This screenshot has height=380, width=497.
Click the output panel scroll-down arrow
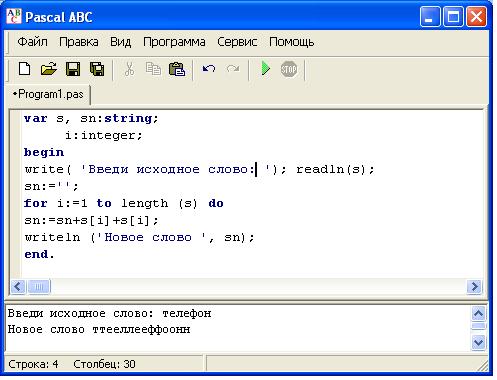coord(478,343)
